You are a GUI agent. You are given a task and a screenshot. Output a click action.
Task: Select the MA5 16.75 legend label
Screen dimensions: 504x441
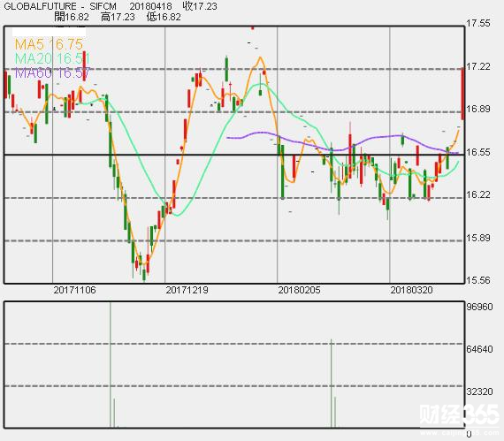pos(49,44)
